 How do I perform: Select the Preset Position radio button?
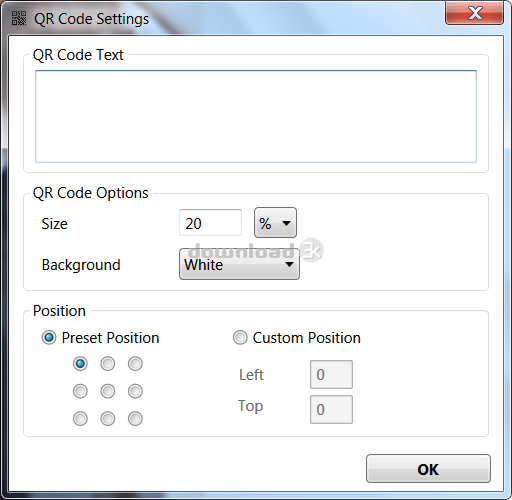(x=49, y=338)
